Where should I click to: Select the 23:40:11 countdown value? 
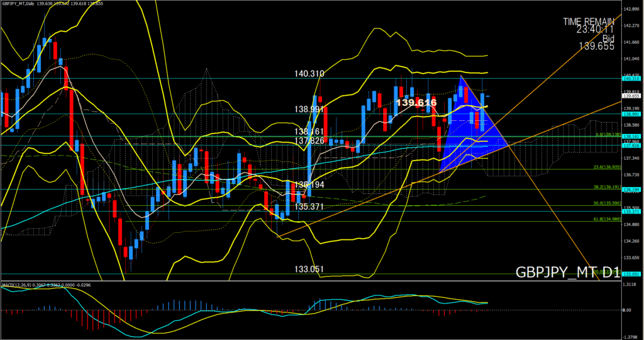[595, 30]
